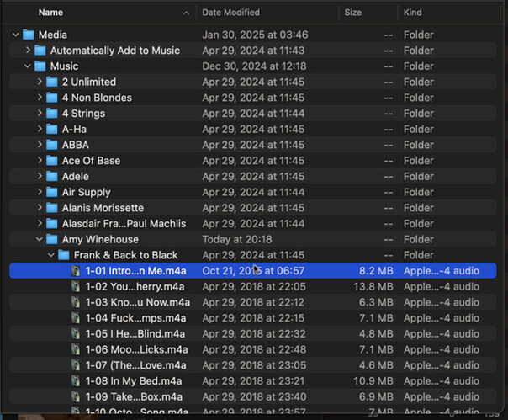Expand the Ace Of Base folder
This screenshot has height=420, width=508.
[x=40, y=160]
